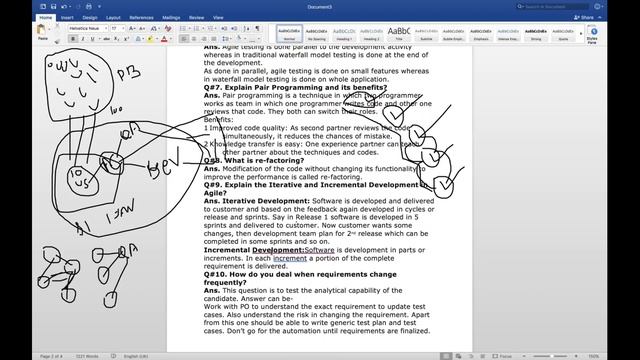Click Increase Indent icon

(x=234, y=29)
